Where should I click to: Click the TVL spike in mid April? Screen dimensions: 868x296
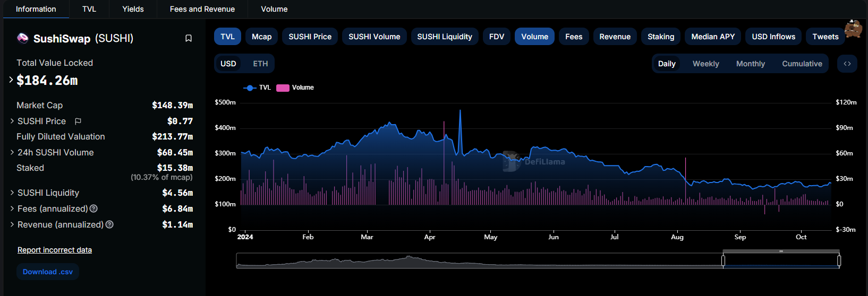pyautogui.click(x=460, y=111)
